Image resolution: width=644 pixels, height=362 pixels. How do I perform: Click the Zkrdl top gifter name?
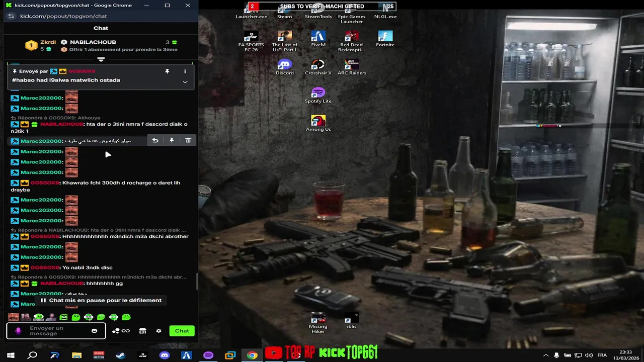[x=48, y=42]
